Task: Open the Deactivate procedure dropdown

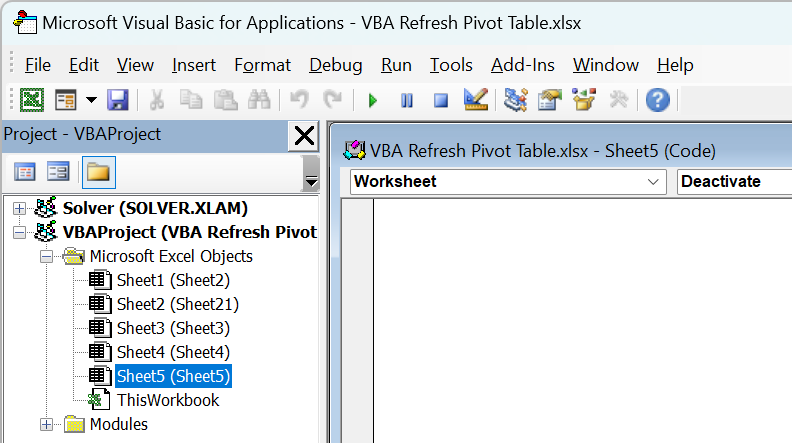Action: [734, 181]
